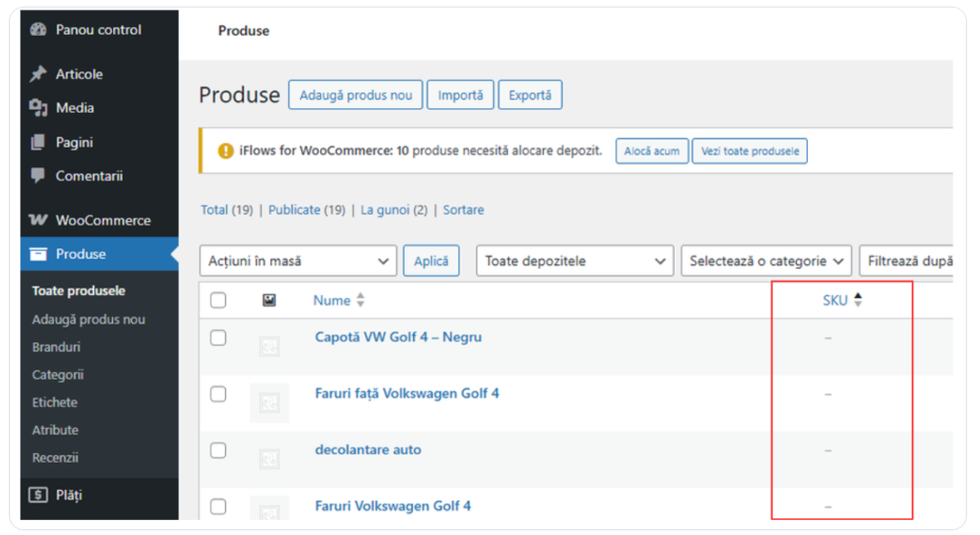Image resolution: width=980 pixels, height=535 pixels.
Task: Click the Alocă acum button
Action: pyautogui.click(x=651, y=151)
